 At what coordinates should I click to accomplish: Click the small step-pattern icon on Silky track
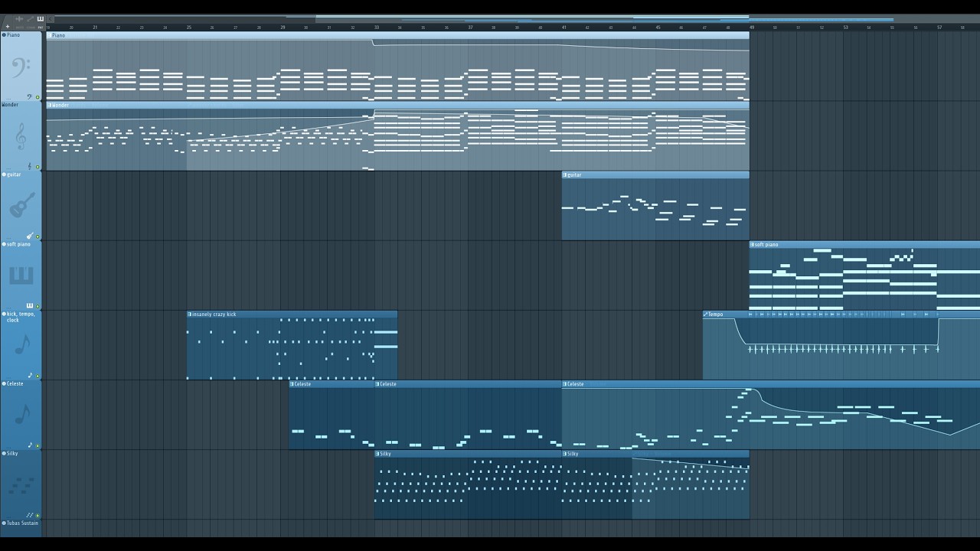click(x=30, y=515)
